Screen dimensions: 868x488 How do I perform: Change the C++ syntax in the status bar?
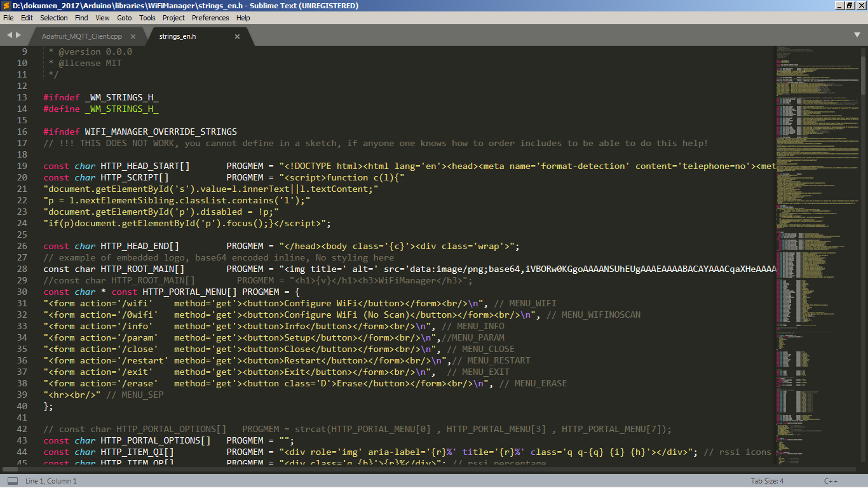tap(831, 481)
